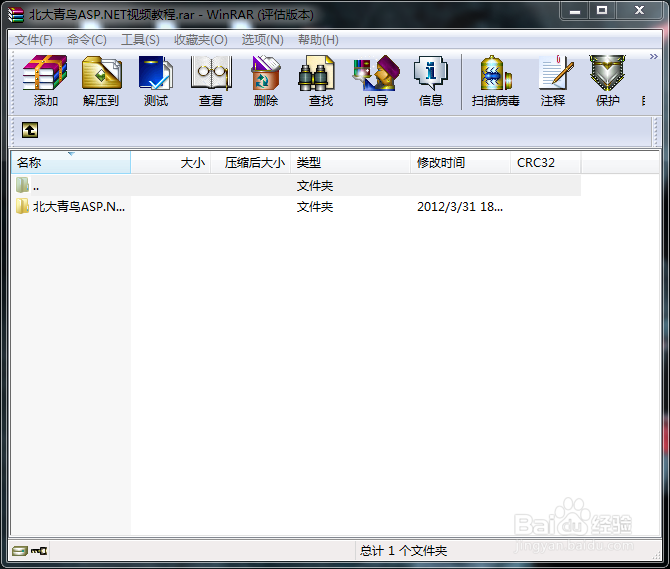The height and width of the screenshot is (569, 670).
Task: Minimize the WinRAR window
Action: (x=575, y=11)
